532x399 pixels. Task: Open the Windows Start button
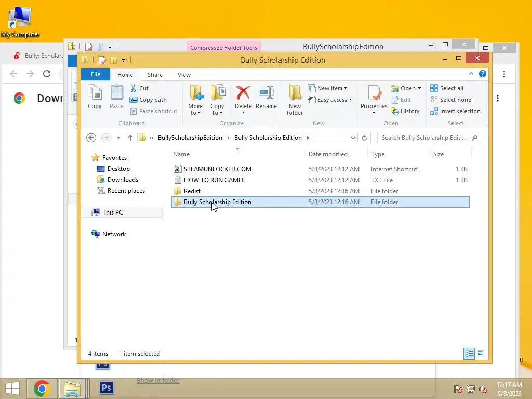coord(12,388)
